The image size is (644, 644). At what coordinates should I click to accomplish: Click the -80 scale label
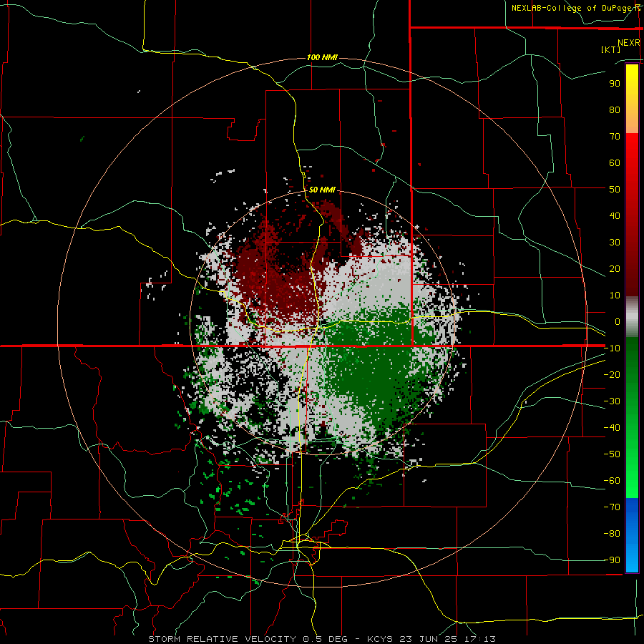pyautogui.click(x=612, y=534)
